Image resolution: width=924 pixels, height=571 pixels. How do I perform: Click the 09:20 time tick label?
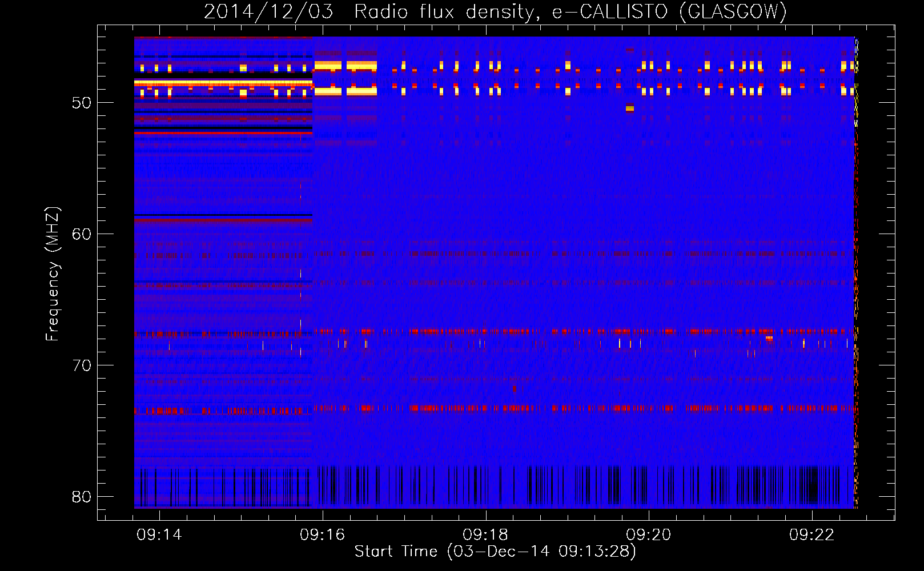click(649, 535)
